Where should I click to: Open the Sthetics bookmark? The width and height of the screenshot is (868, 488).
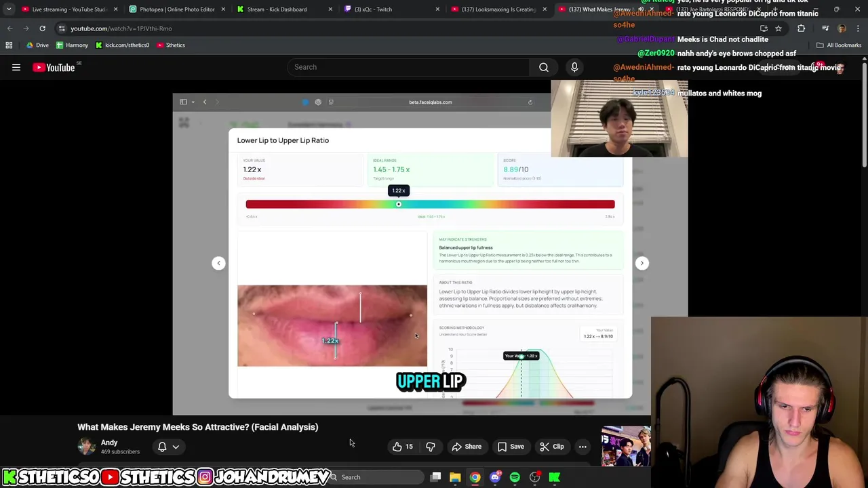point(171,45)
